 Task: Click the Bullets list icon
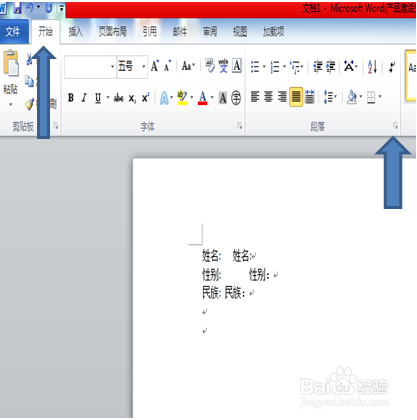255,67
